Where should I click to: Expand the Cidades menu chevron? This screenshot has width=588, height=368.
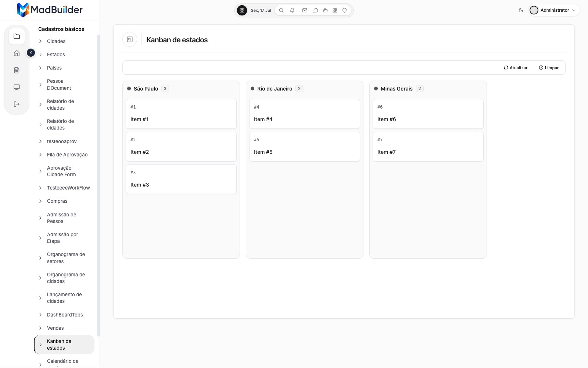coord(40,41)
